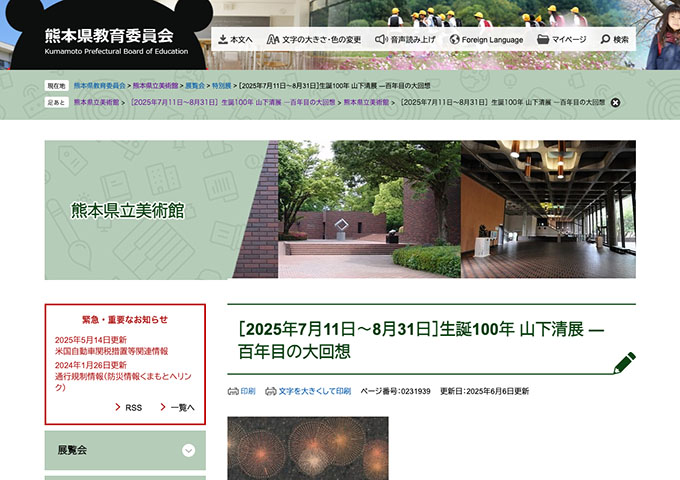Viewport: 680px width, 480px height.
Task: Open first 熊本県立美術館 link in 足あと row
Action: pos(96,102)
